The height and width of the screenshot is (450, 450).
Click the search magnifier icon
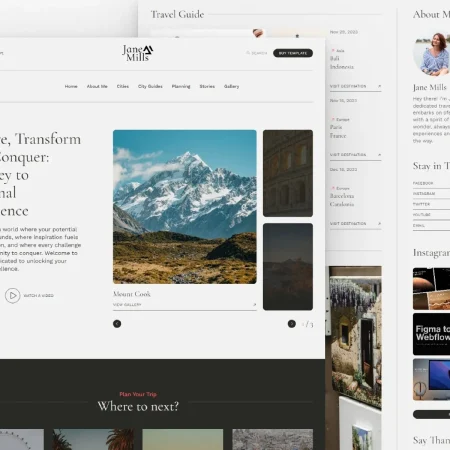pyautogui.click(x=248, y=53)
